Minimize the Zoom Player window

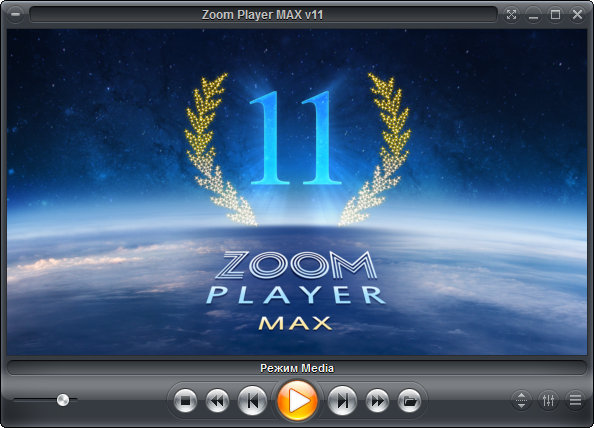point(533,15)
